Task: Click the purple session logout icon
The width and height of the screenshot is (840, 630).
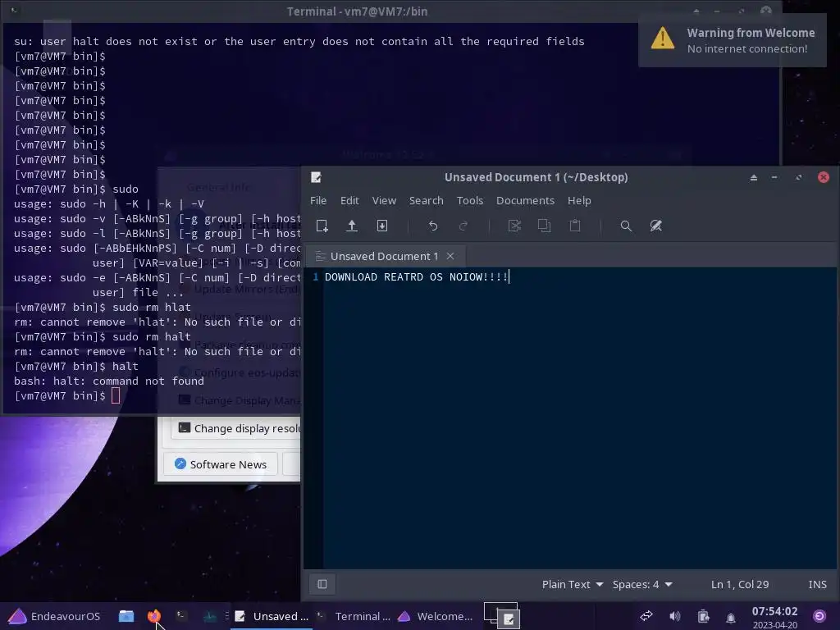Action: coord(819,616)
